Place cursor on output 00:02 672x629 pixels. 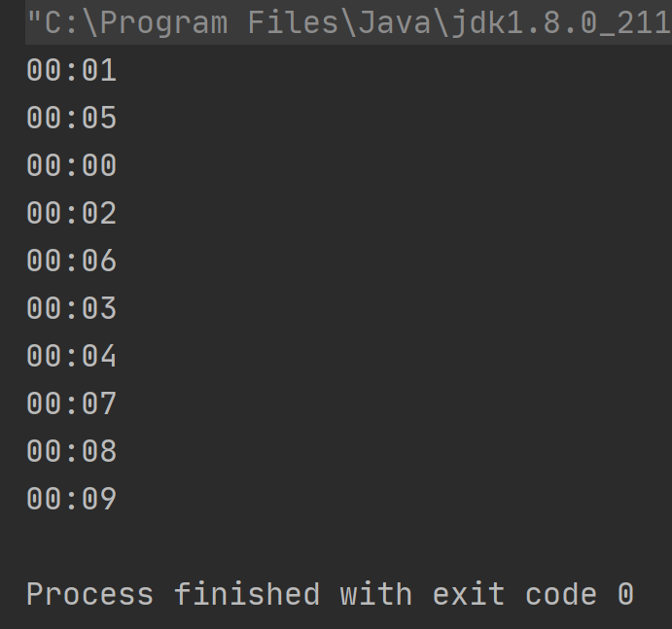71,213
